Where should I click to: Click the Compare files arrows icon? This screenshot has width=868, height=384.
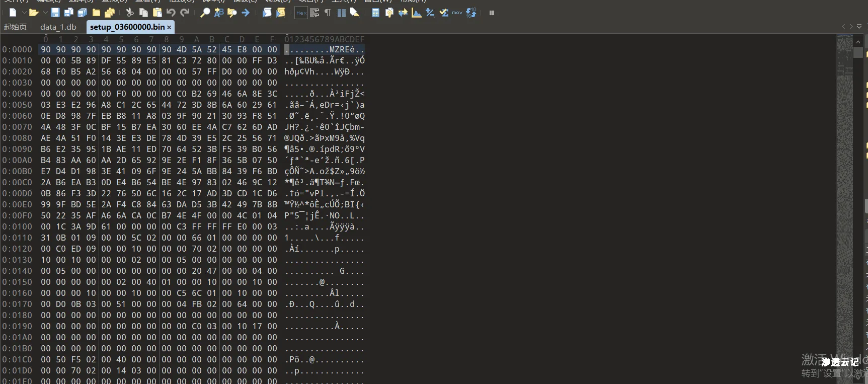[403, 13]
